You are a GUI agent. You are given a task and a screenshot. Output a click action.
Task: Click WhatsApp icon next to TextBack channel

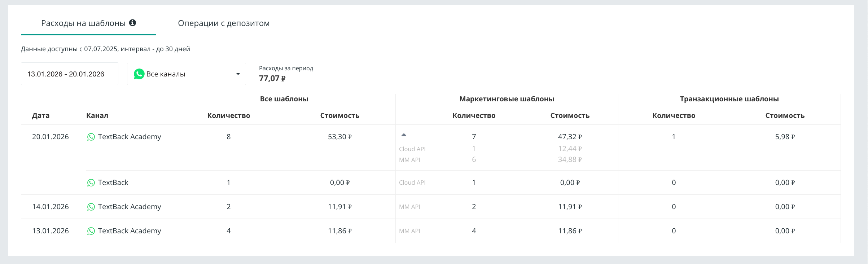(91, 183)
